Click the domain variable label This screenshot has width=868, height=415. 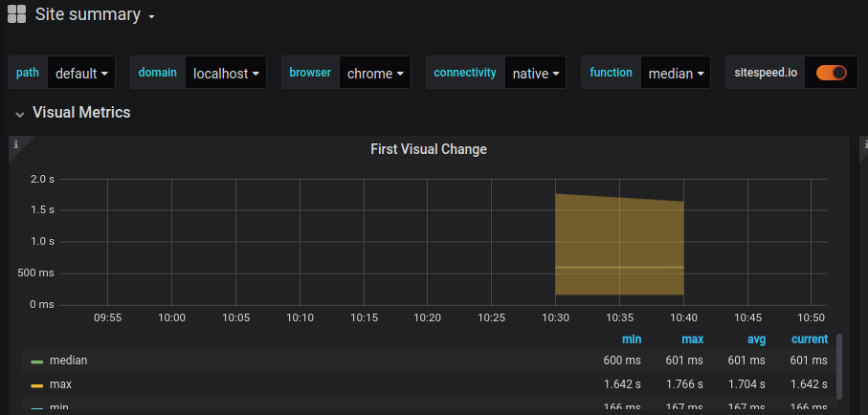click(x=158, y=73)
